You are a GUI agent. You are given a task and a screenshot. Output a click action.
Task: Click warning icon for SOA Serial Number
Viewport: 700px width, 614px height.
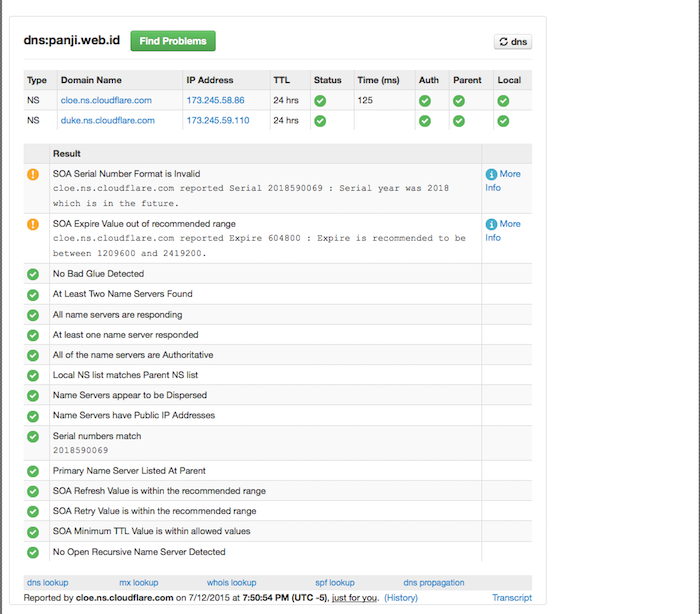33,174
